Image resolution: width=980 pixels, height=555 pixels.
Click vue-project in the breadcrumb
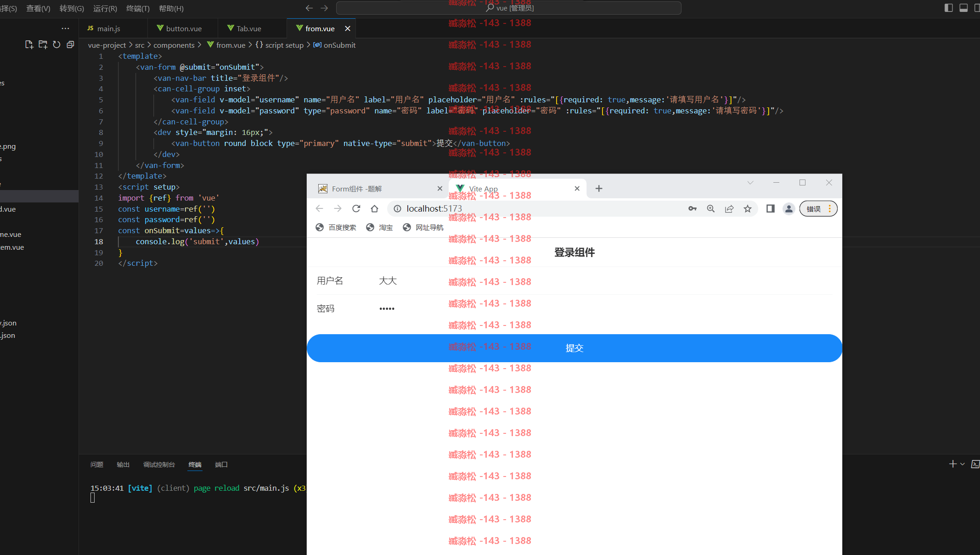point(107,45)
